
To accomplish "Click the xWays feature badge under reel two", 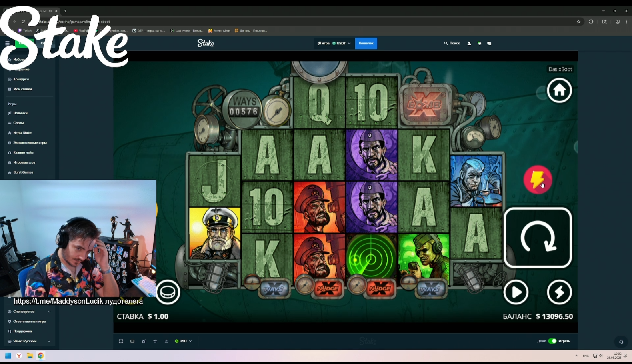I will 274,289.
